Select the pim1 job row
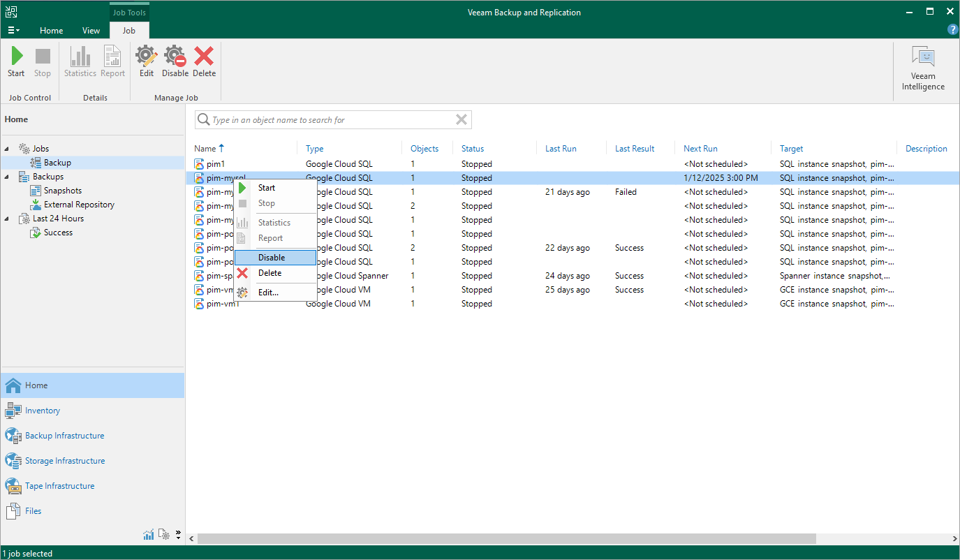Screen dimensions: 960x560 click(x=573, y=164)
